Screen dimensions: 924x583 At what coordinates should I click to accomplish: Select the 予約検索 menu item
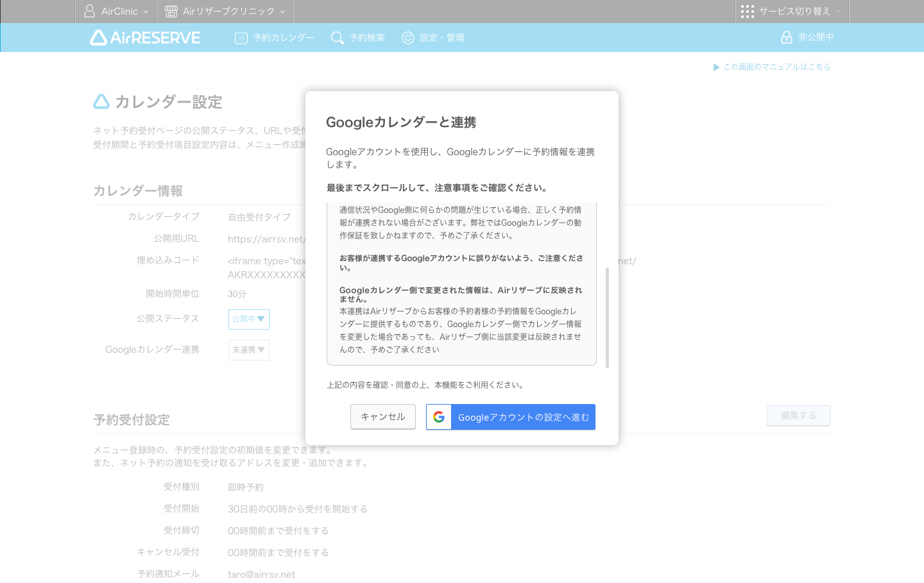coord(358,37)
